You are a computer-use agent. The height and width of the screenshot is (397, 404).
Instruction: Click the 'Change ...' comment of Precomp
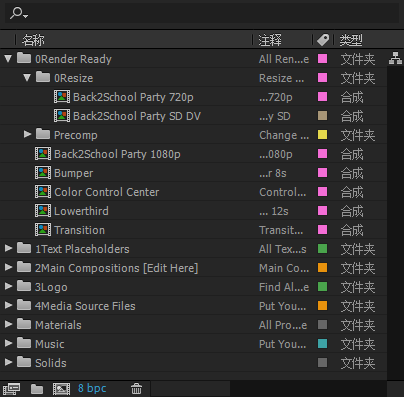click(x=284, y=135)
